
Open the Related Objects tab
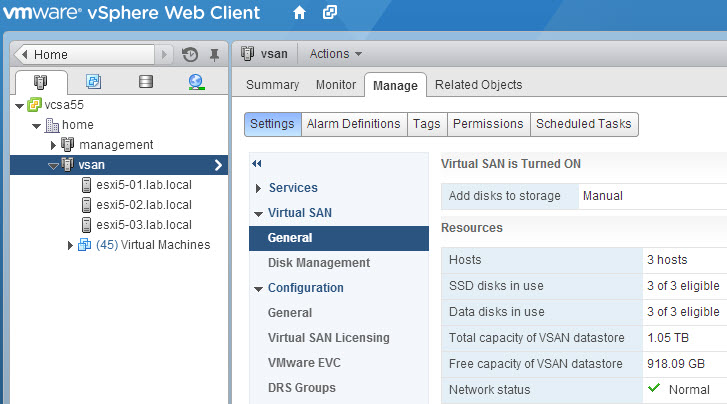coord(478,85)
